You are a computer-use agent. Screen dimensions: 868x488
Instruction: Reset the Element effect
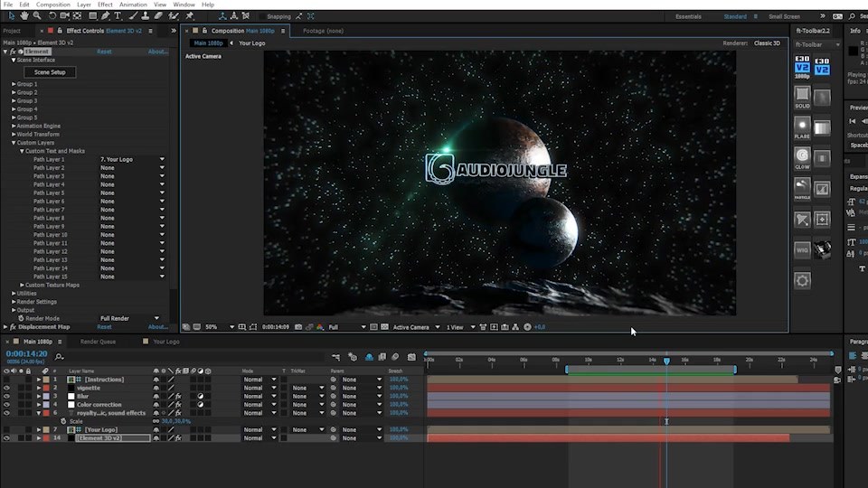pos(104,52)
